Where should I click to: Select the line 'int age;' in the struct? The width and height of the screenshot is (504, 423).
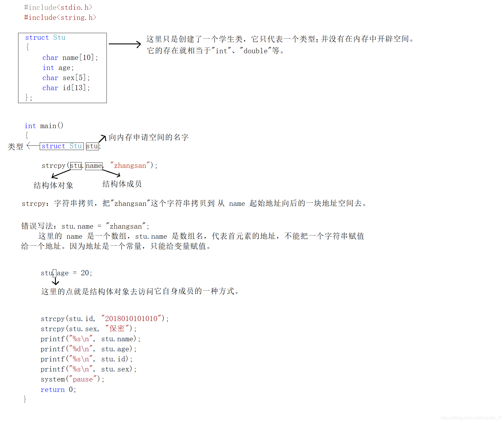58,68
